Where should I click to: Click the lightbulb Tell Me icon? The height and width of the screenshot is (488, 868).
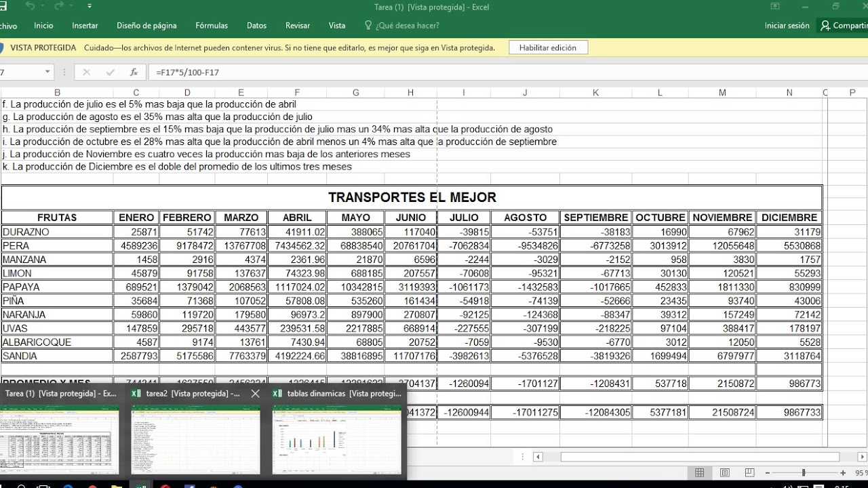point(368,26)
